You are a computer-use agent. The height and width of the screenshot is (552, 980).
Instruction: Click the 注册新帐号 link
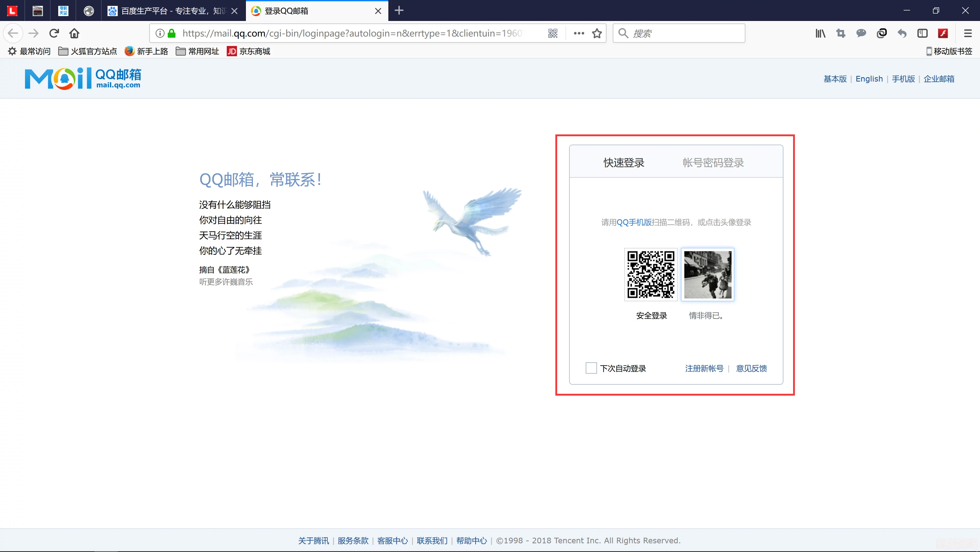click(x=704, y=368)
